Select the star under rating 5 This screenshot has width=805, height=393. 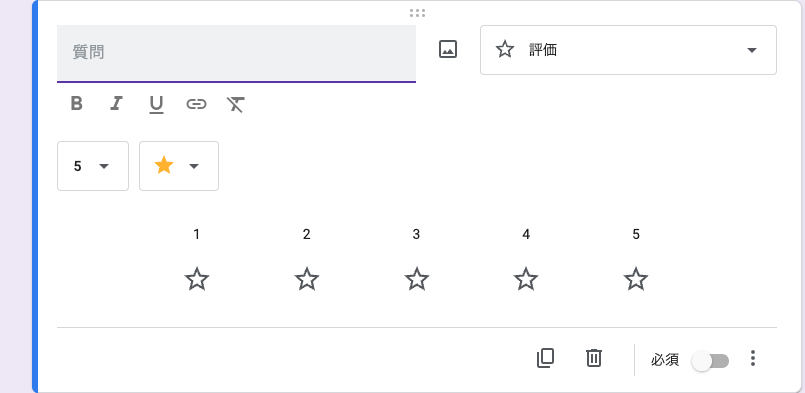tap(636, 279)
